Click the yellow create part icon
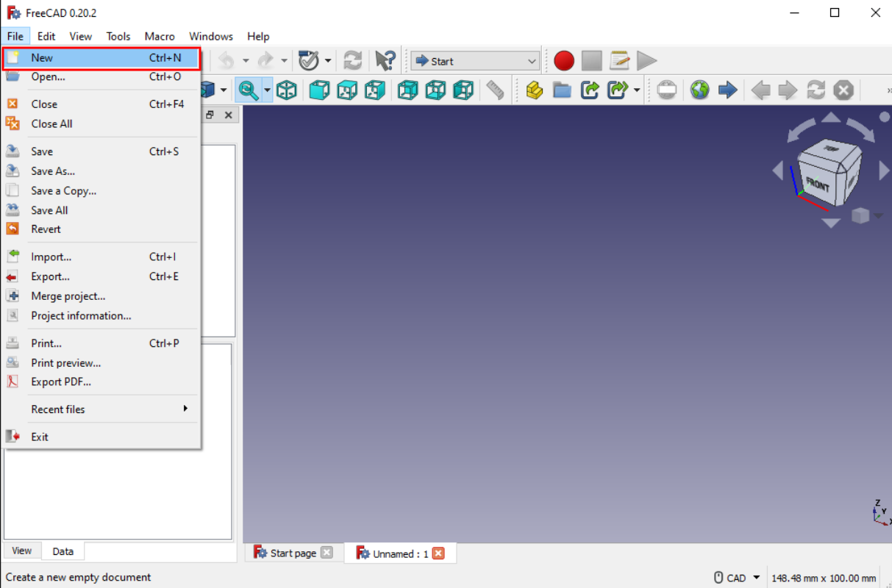892x588 pixels. (x=535, y=90)
